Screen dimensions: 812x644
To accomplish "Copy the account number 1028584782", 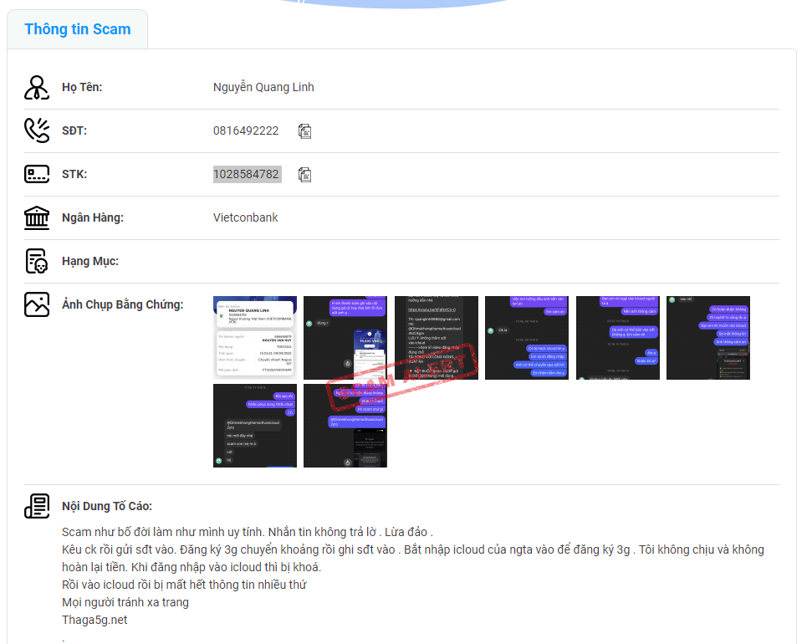I will [x=305, y=175].
